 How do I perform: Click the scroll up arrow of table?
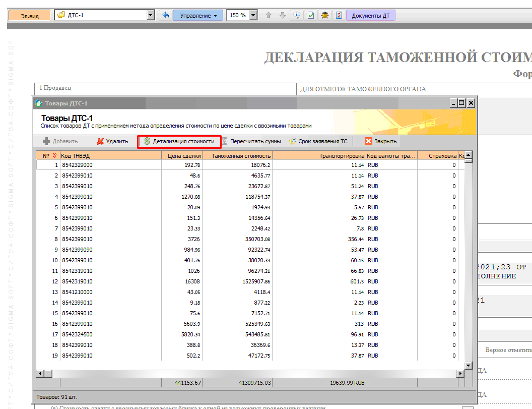468,155
